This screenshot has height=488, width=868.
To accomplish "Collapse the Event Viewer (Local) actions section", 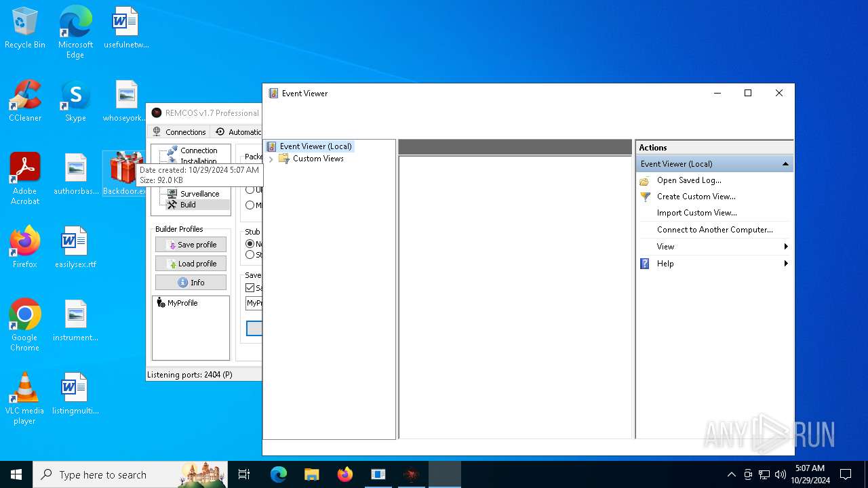I will [785, 164].
